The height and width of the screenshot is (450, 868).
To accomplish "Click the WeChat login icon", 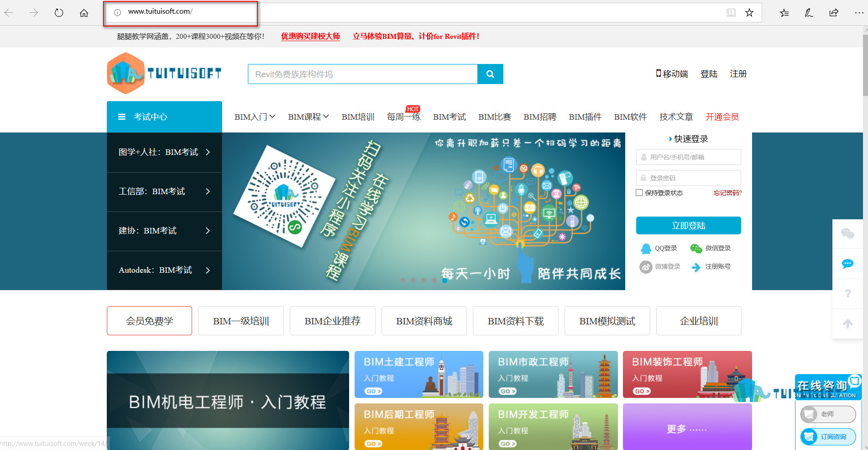I will tap(696, 249).
